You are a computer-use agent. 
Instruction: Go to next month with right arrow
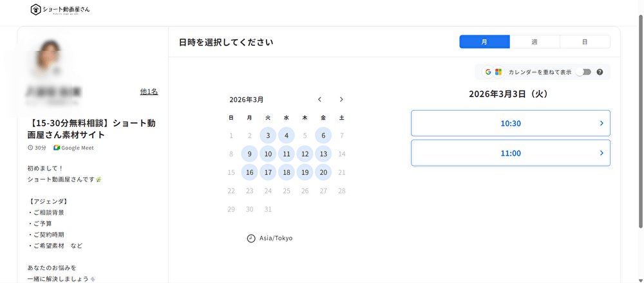pyautogui.click(x=341, y=100)
